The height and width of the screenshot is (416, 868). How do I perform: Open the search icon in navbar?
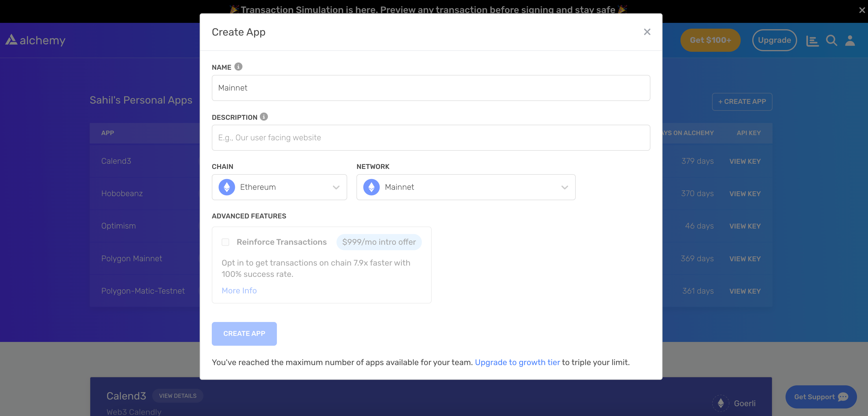pos(831,40)
